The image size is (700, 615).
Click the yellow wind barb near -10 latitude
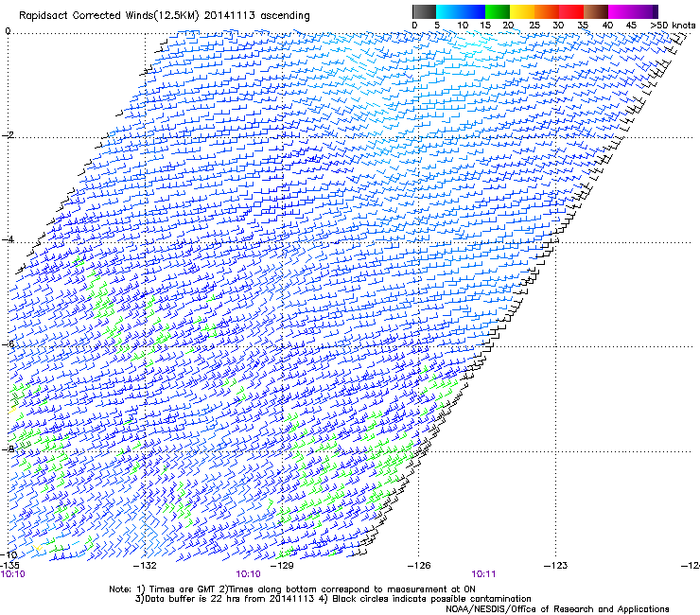(x=38, y=547)
